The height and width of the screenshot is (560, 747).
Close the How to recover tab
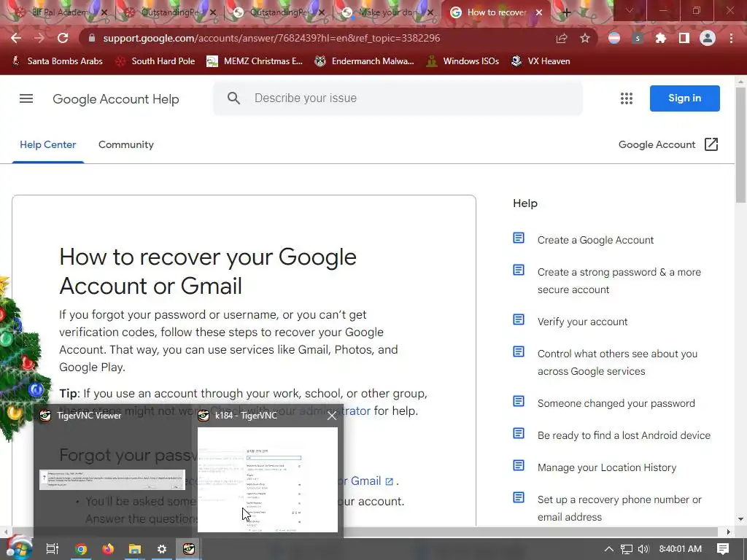[x=539, y=12]
